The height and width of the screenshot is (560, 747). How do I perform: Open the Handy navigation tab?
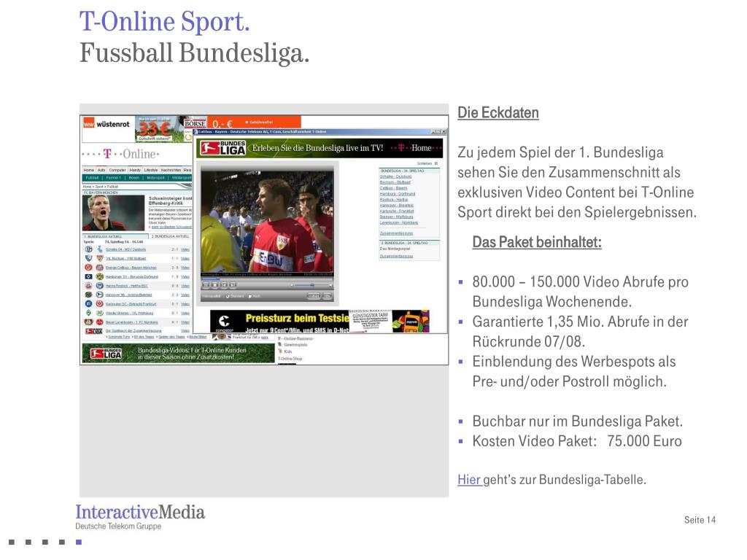(x=135, y=170)
